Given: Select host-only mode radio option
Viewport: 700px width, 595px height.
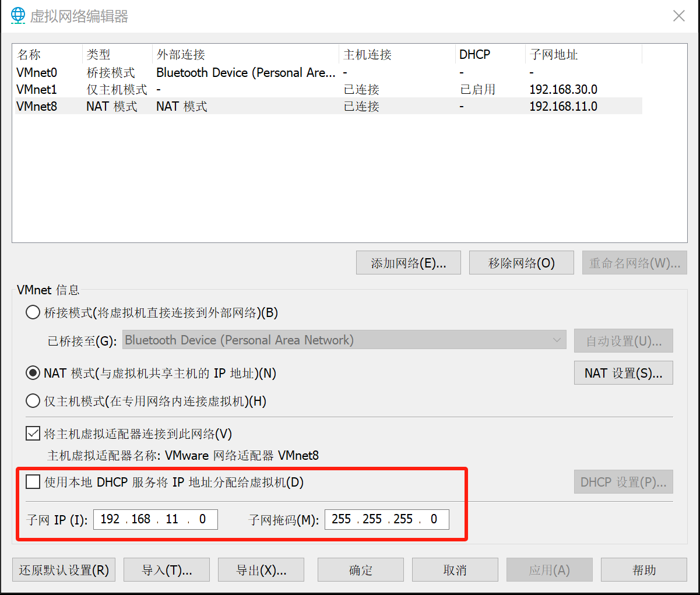Looking at the screenshot, I should coord(33,400).
